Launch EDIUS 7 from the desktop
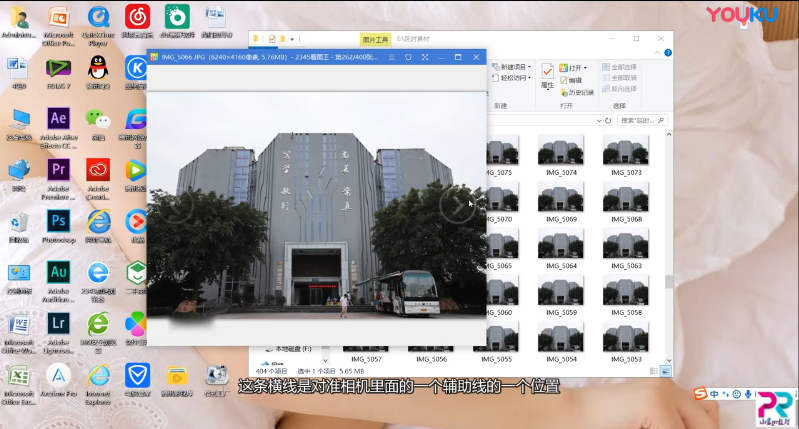The height and width of the screenshot is (429, 799). point(58,68)
